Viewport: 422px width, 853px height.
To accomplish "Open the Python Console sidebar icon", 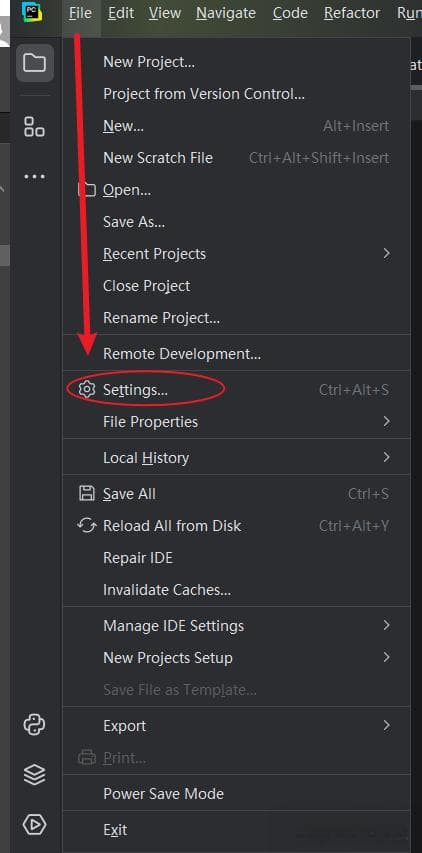I will tap(34, 725).
